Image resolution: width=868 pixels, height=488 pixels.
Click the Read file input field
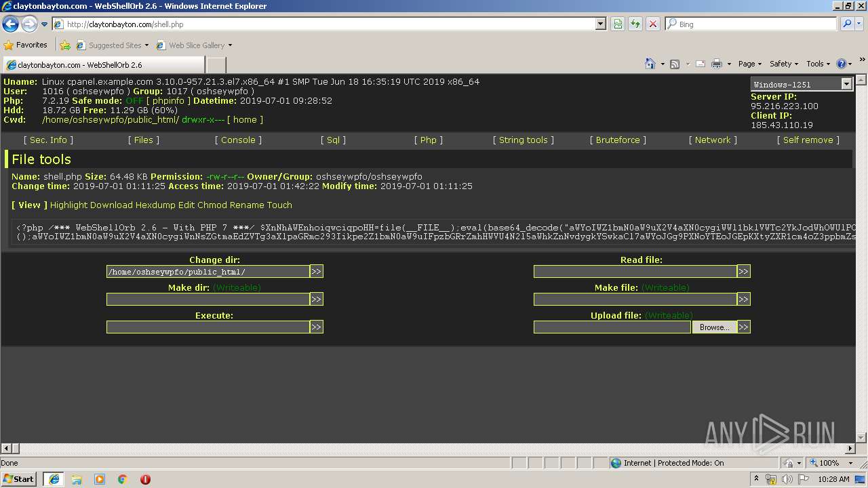click(635, 271)
